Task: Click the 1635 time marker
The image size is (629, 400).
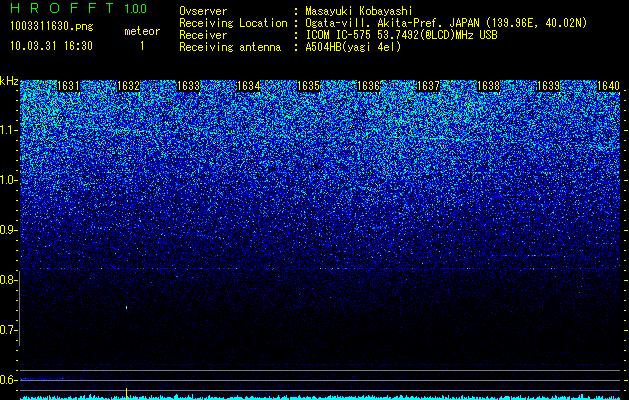Action: 308,86
